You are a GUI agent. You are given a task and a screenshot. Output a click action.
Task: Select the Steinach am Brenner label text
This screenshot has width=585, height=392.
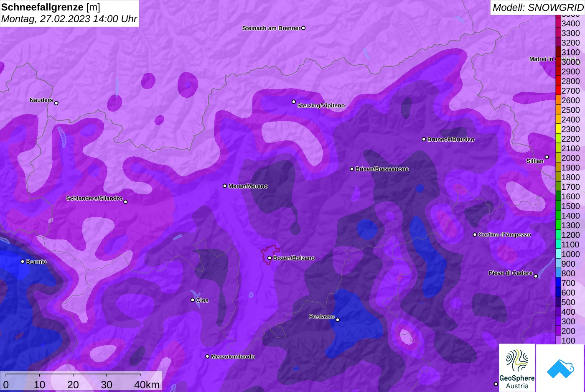point(271,28)
